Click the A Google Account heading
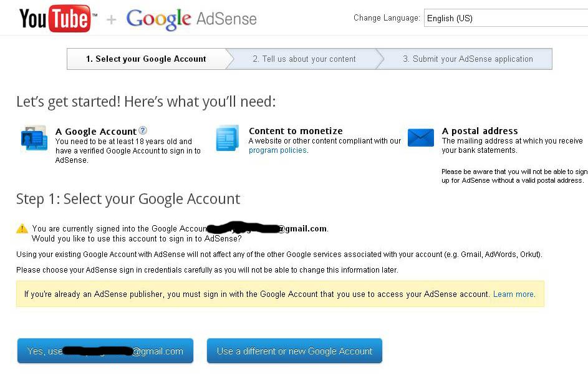 95,132
